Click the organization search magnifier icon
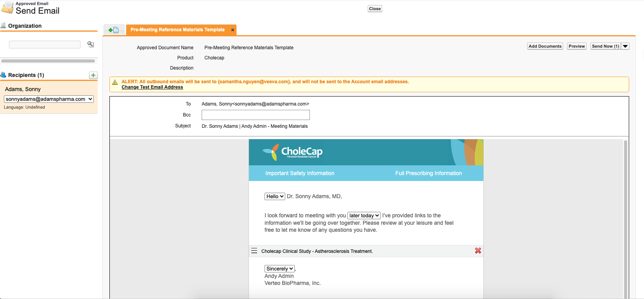 [x=91, y=45]
